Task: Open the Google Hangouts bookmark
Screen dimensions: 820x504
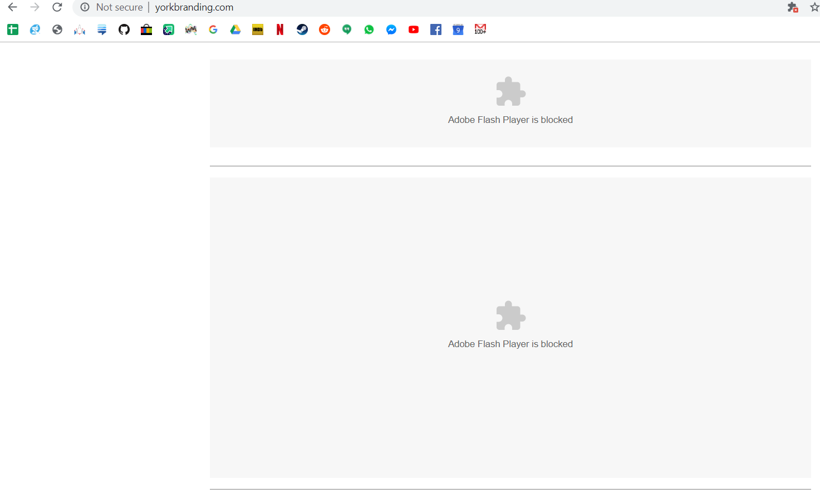Action: tap(347, 29)
